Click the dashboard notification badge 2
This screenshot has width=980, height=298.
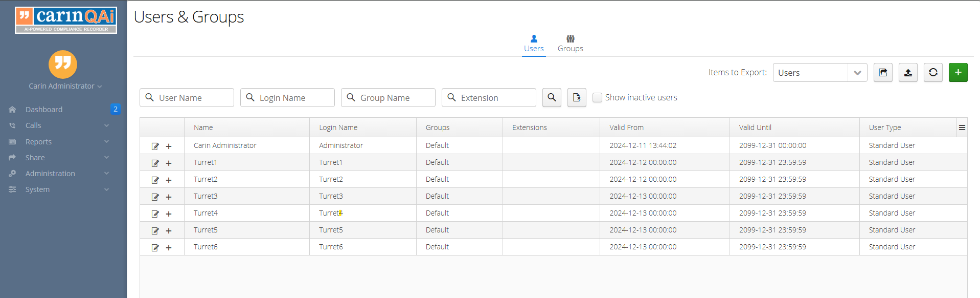coord(116,109)
